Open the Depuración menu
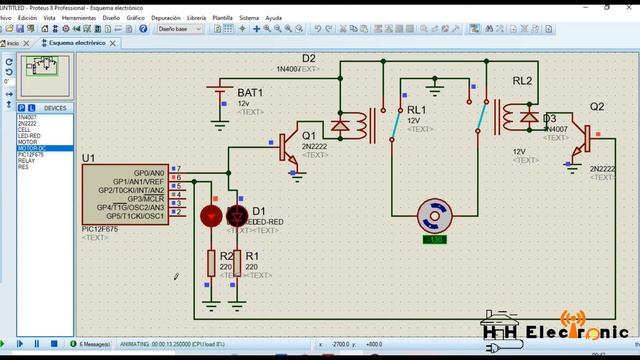Screen dimensions: 640x360 coord(166,18)
